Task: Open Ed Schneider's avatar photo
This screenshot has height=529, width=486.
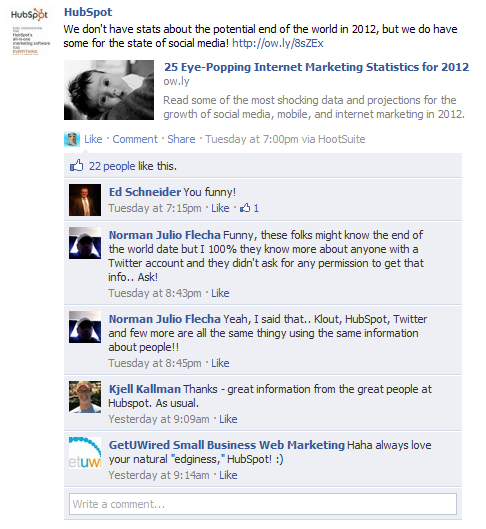Action: click(x=85, y=200)
